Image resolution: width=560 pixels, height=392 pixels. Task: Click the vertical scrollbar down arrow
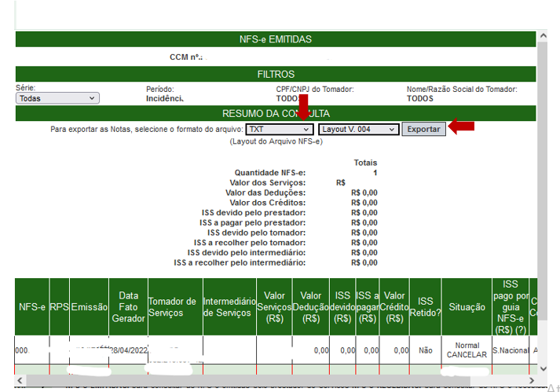click(x=543, y=368)
